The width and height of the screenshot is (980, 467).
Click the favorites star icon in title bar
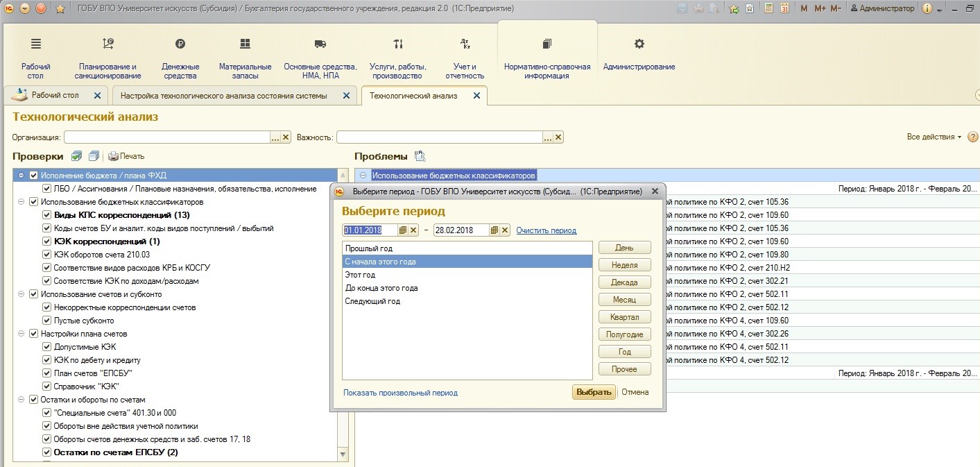[x=60, y=8]
